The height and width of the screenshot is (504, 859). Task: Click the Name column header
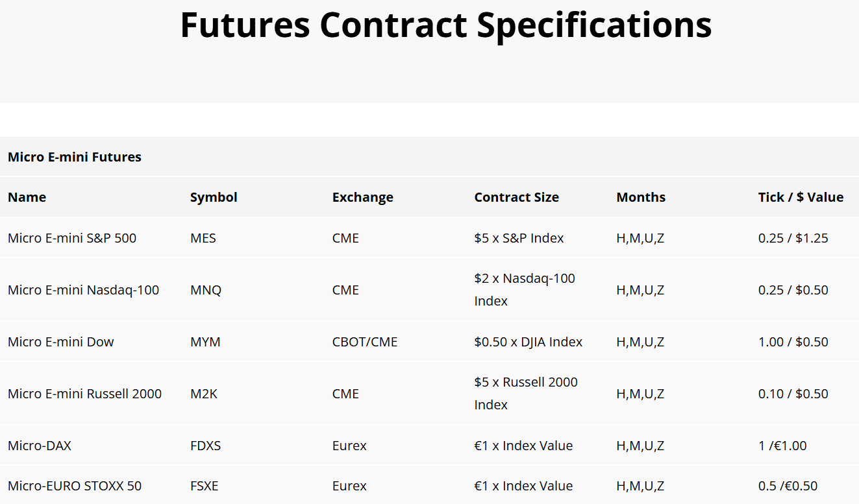coord(27,197)
